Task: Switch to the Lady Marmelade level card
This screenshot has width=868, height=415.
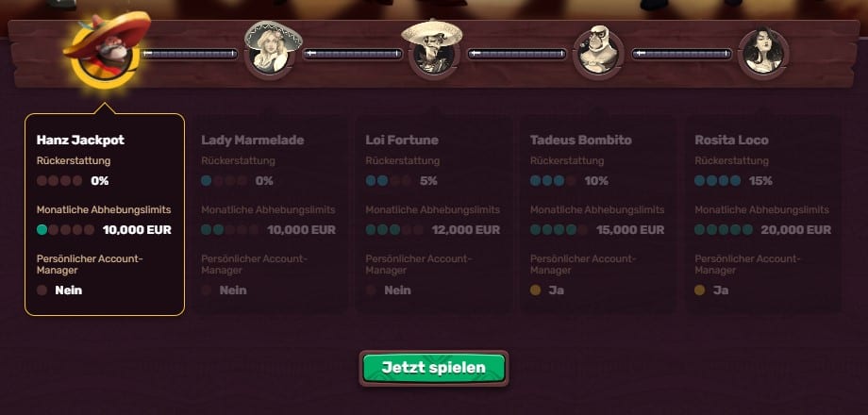Action: point(253,140)
